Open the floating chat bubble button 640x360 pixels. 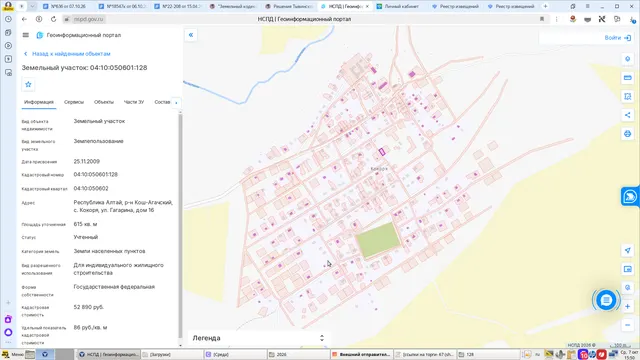606,300
